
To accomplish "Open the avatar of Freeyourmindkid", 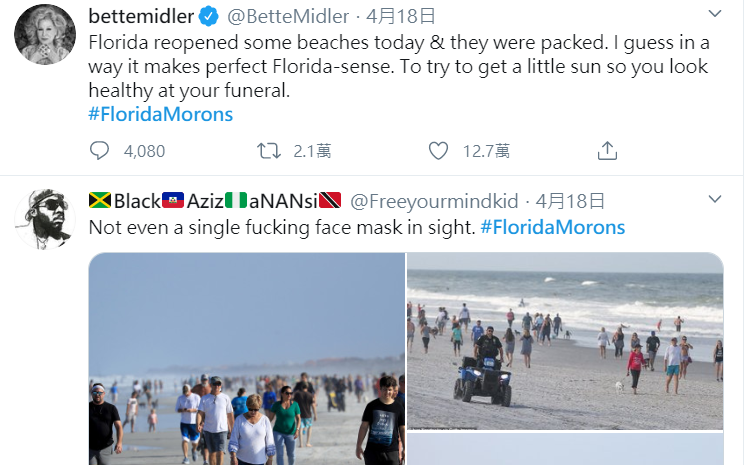I will coord(45,219).
